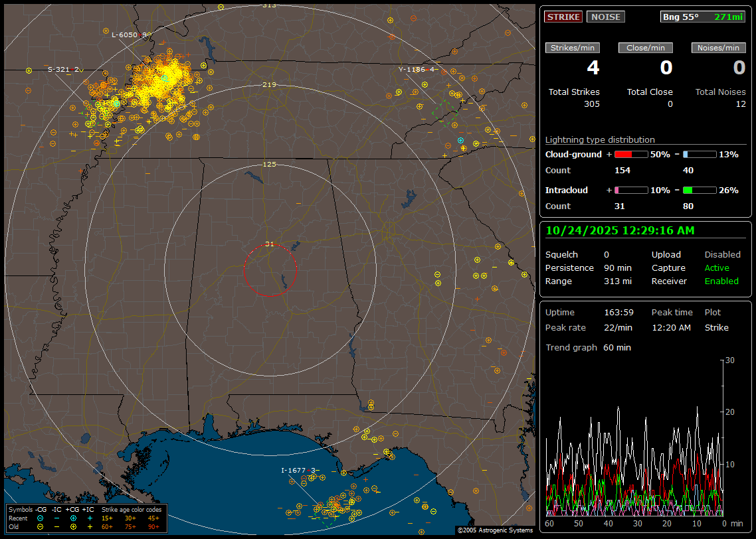Image resolution: width=756 pixels, height=539 pixels.
Task: Click the green date and time display
Action: (x=620, y=230)
